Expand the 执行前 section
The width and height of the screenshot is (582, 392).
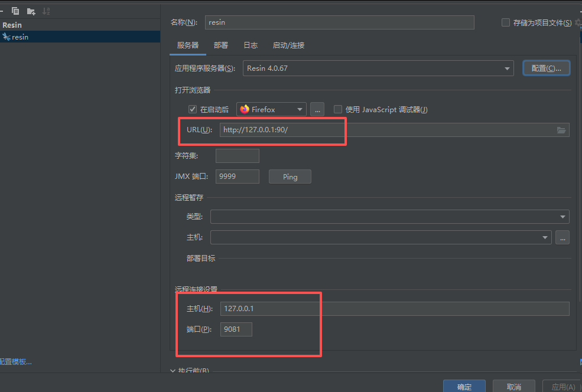173,370
